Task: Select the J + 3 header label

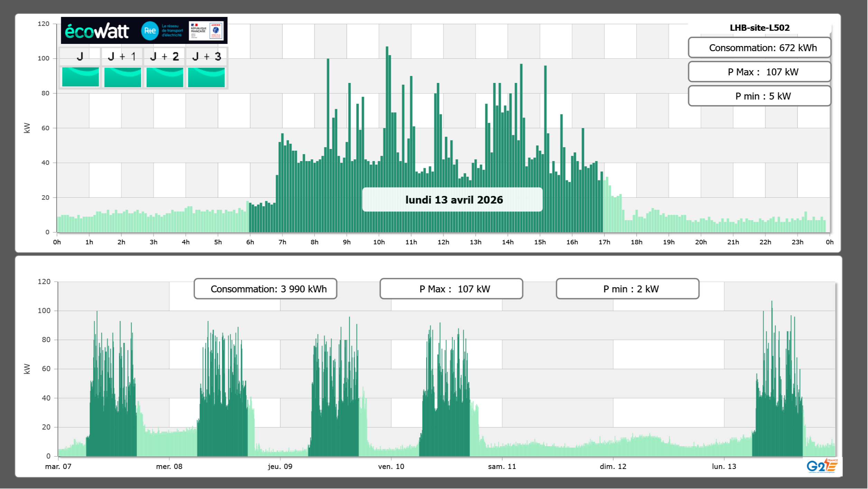Action: (x=206, y=57)
